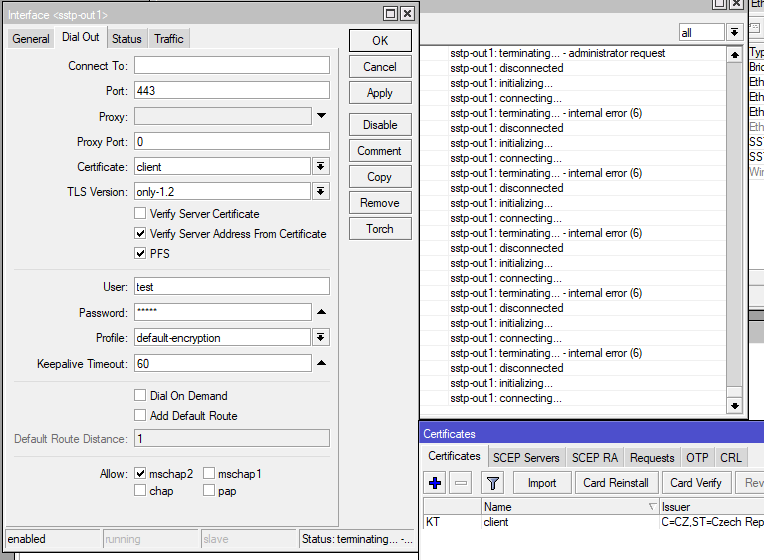The height and width of the screenshot is (560, 764).
Task: Click the User field containing test
Action: (232, 287)
